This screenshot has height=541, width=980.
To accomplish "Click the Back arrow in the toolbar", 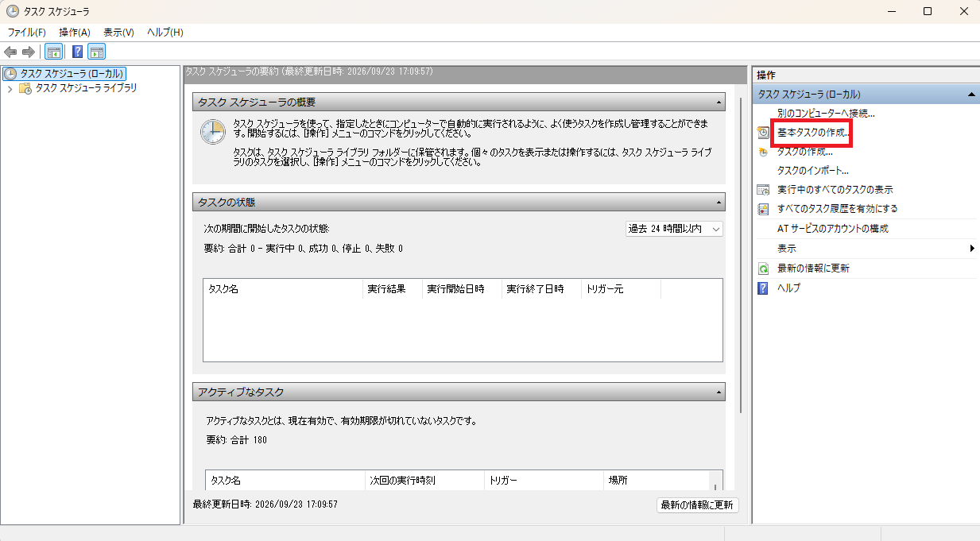I will tap(10, 52).
